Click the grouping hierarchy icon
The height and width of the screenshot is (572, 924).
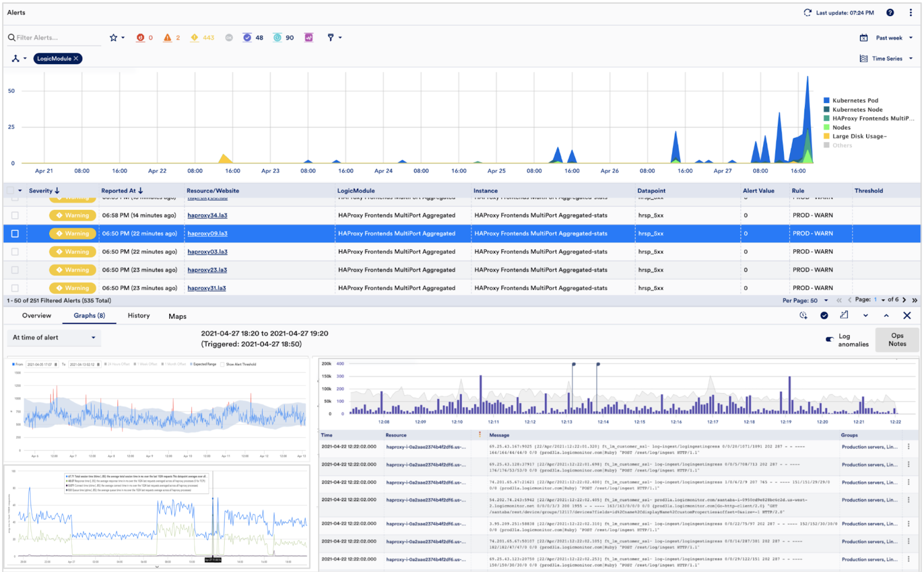[16, 58]
